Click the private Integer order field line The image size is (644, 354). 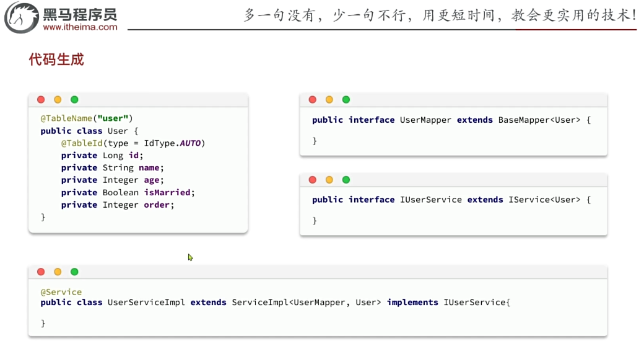(x=118, y=205)
